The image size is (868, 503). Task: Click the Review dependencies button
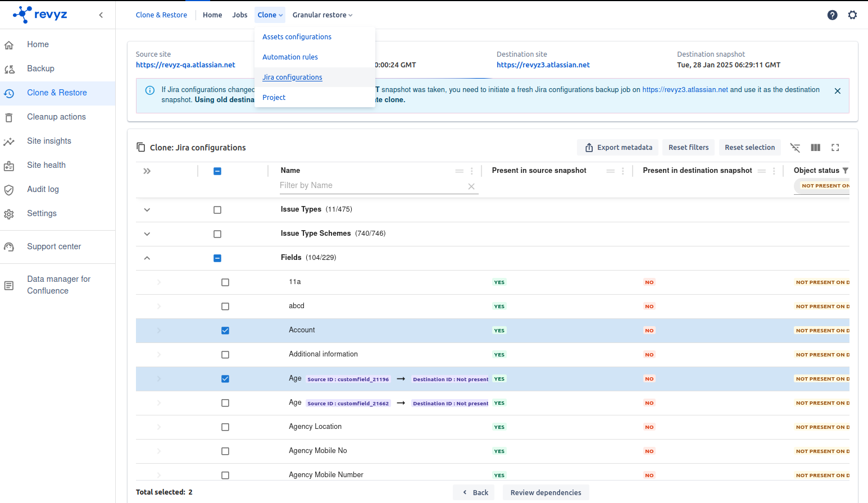[546, 492]
